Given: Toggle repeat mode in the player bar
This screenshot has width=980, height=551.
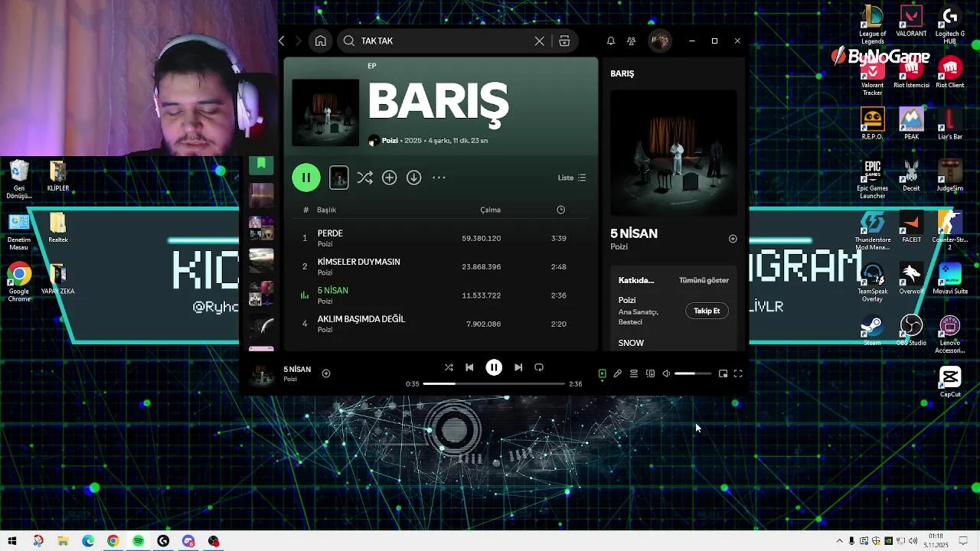Looking at the screenshot, I should pyautogui.click(x=539, y=367).
